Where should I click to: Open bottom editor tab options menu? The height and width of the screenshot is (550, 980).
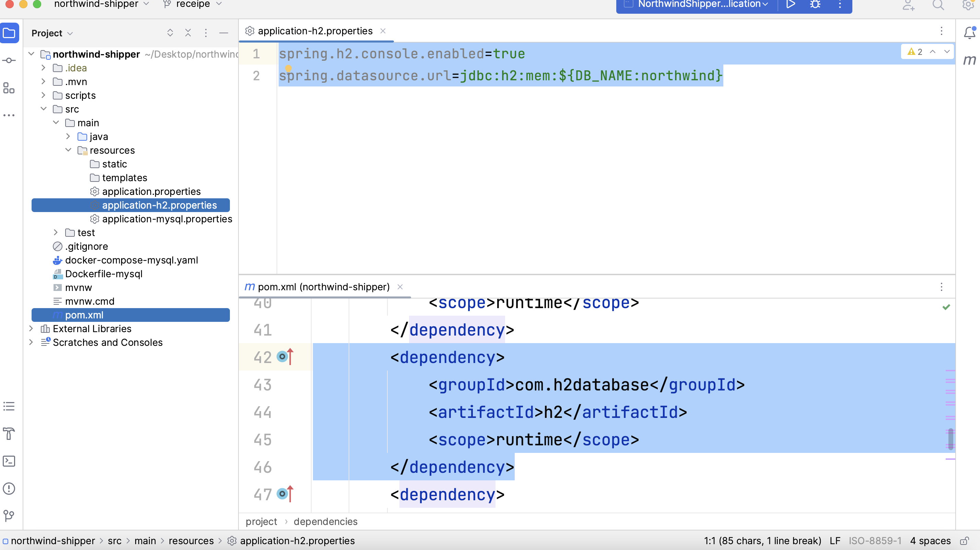point(942,287)
